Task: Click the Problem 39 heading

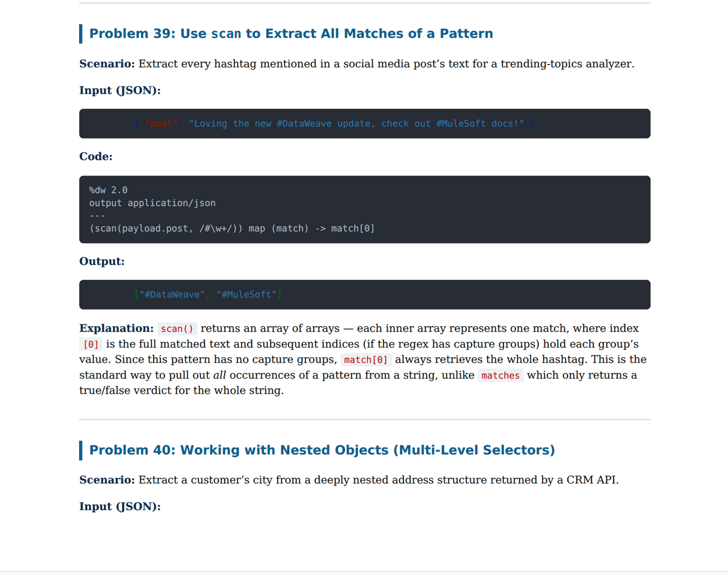Action: click(291, 33)
